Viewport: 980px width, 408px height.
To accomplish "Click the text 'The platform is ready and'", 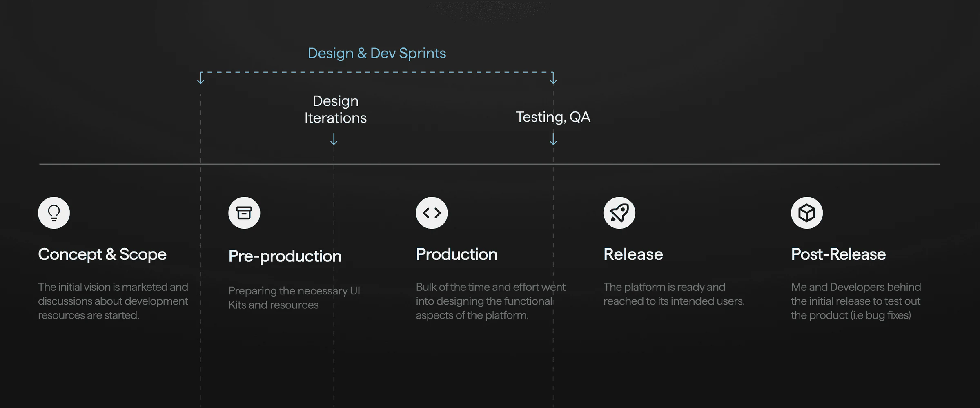I will tap(664, 287).
